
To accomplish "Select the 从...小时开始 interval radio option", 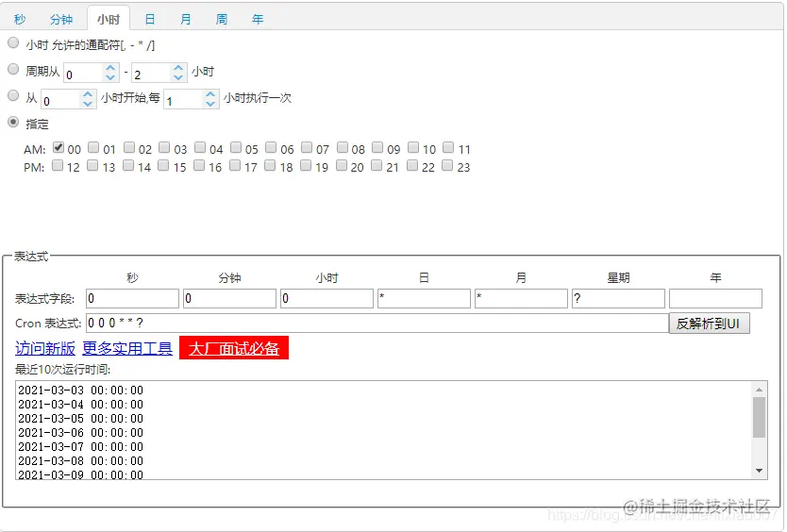I will [13, 95].
